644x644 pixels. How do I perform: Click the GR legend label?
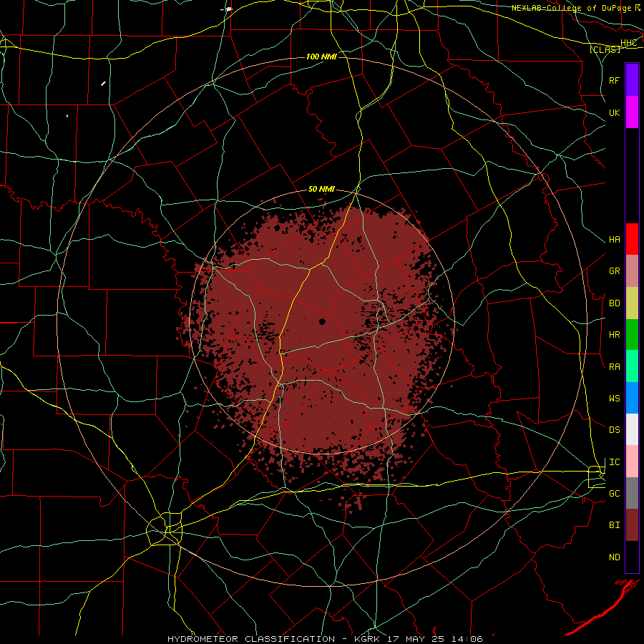(614, 271)
